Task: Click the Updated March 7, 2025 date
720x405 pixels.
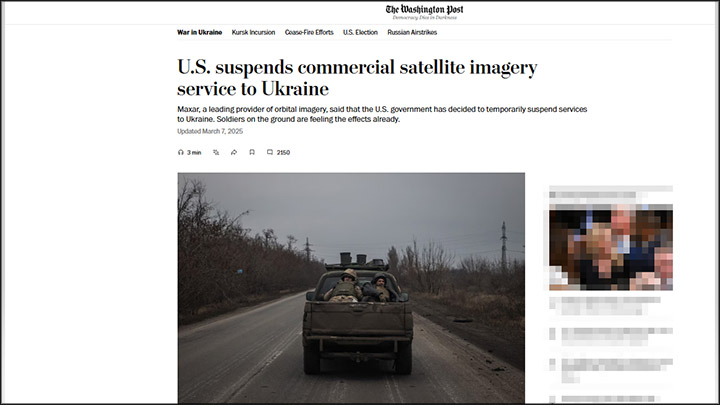Action: 210,131
